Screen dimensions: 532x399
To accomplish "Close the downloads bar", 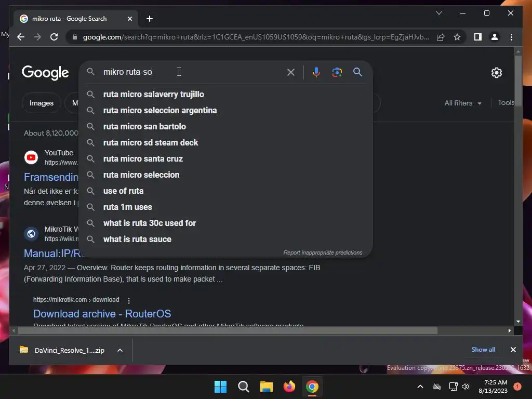I will click(513, 350).
